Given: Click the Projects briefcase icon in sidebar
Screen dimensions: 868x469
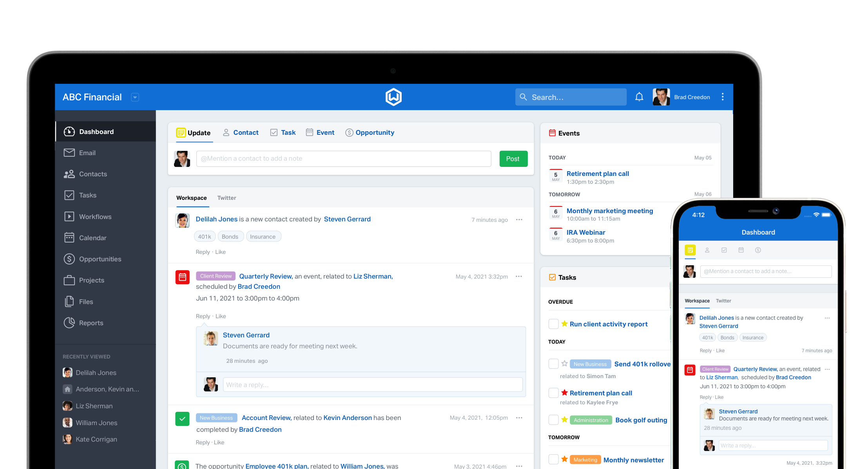Looking at the screenshot, I should (x=69, y=280).
